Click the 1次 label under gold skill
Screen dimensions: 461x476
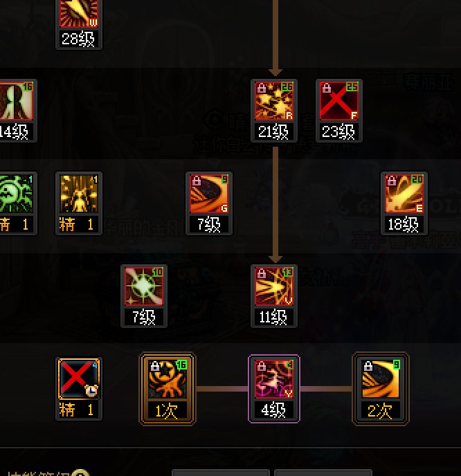[168, 411]
